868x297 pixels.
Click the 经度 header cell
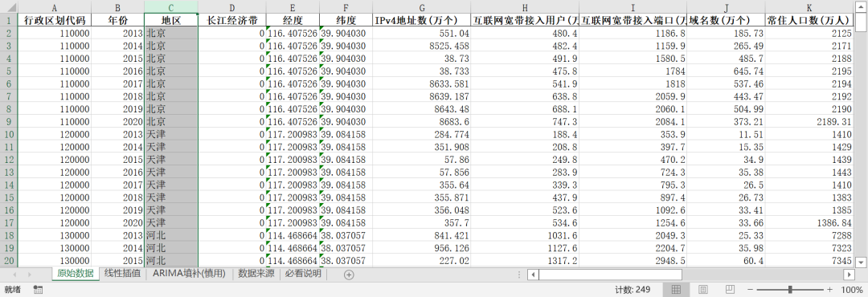[293, 20]
